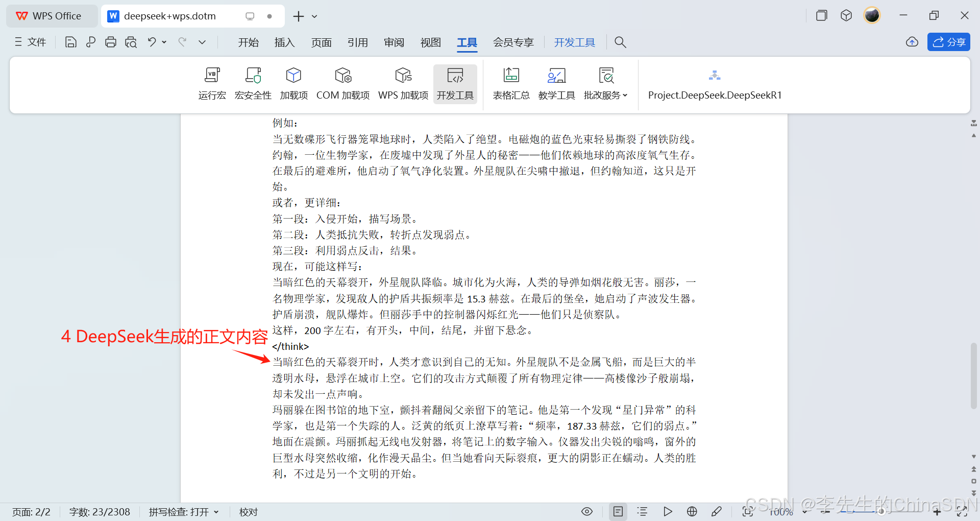980x521 pixels.
Task: Switch to the 页面 (Page) tab
Action: click(x=322, y=42)
